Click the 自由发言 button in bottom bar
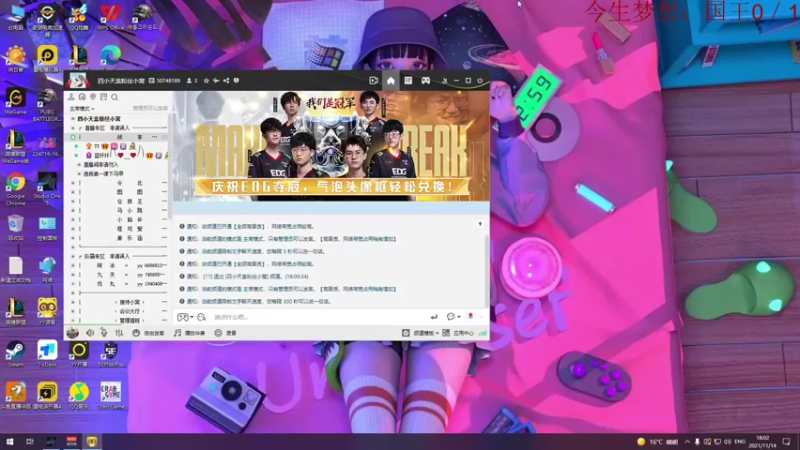Screen dimensions: 800x450 coord(148,333)
